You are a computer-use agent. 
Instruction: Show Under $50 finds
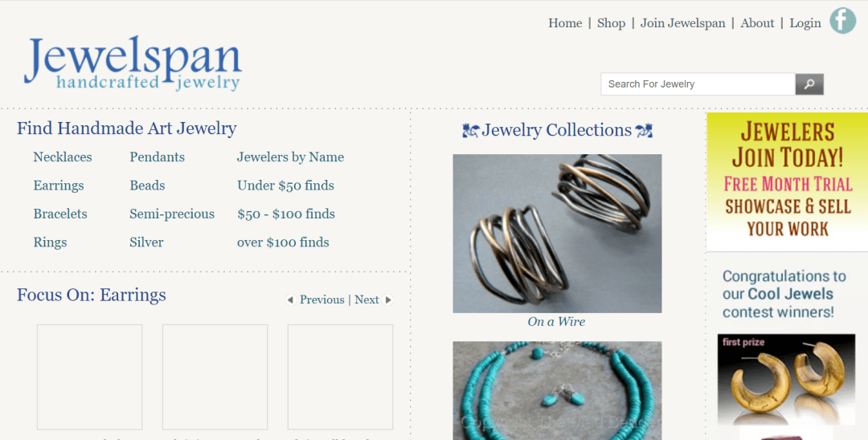(285, 185)
